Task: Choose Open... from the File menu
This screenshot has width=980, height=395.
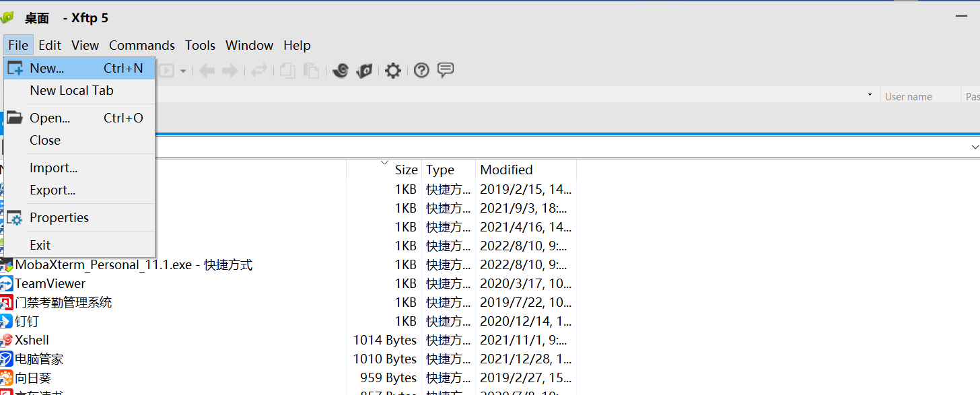Action: tap(79, 118)
